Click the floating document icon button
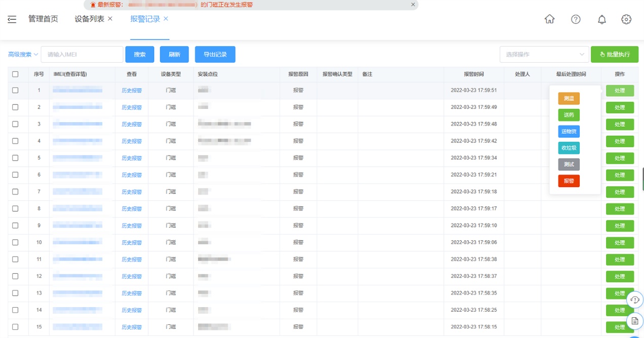This screenshot has height=338, width=644. tap(635, 321)
